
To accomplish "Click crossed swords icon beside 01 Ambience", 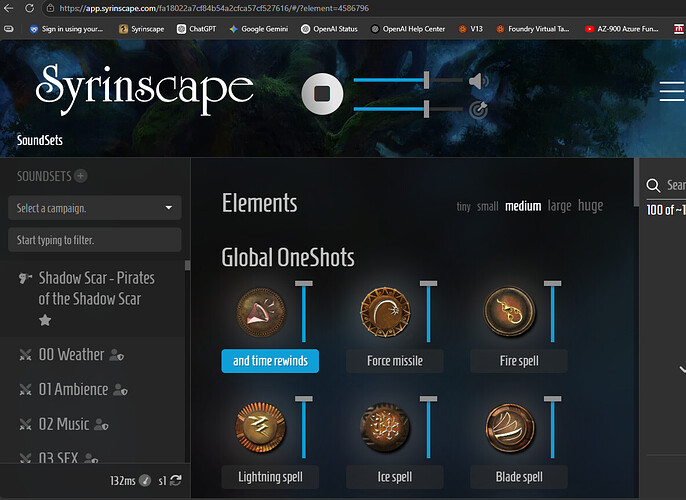I will (25, 389).
